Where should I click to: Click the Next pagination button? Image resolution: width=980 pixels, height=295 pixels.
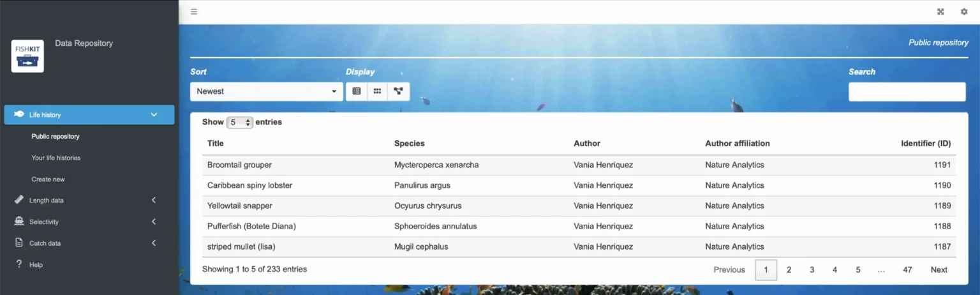(939, 269)
